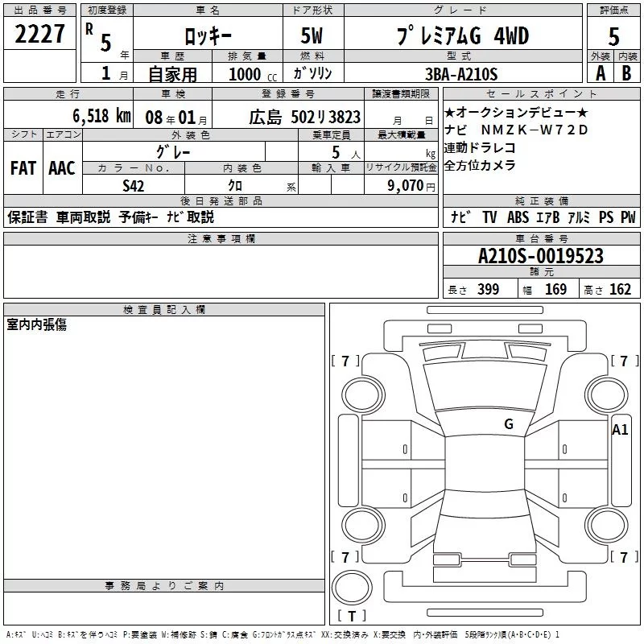Select the ★オークションデビュー★ sales point

pyautogui.click(x=516, y=112)
